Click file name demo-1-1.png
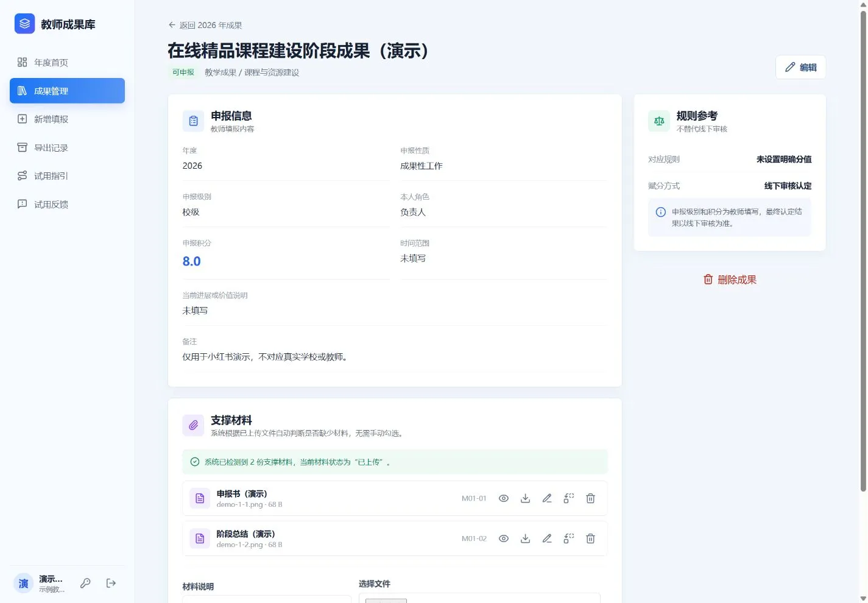The image size is (868, 603). click(239, 504)
